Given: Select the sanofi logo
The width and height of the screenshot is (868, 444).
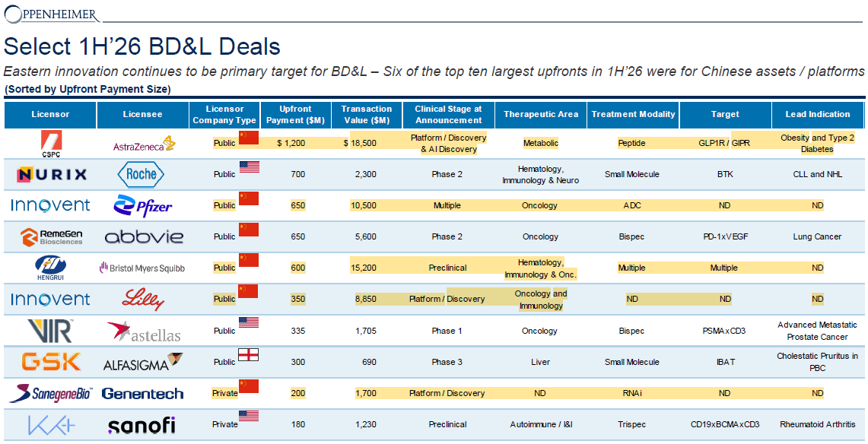Looking at the screenshot, I should click(143, 425).
